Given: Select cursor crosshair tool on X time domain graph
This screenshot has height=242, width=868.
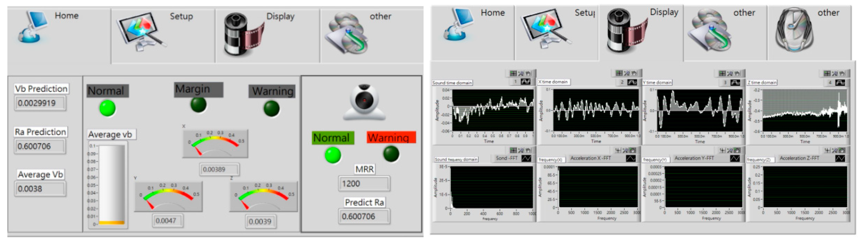Looking at the screenshot, I should (619, 73).
